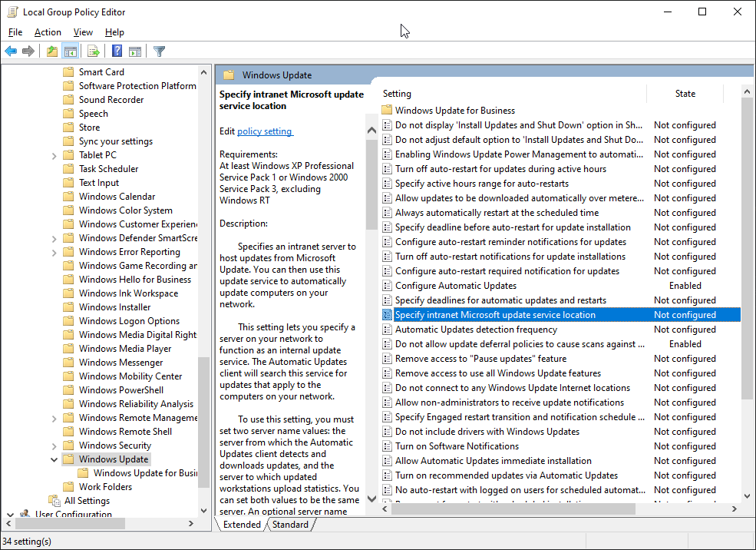Click the policy icon beside Specify active hours range
Viewport: 756px width, 550px height.
[387, 184]
